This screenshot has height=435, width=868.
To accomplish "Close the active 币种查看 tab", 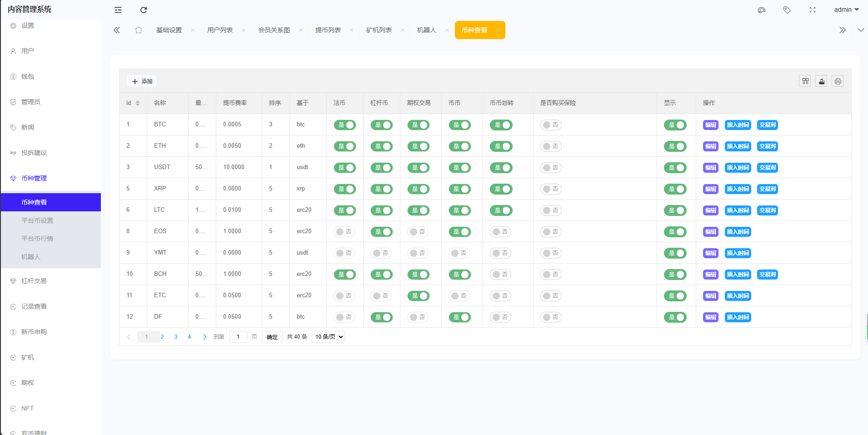I will tap(498, 30).
